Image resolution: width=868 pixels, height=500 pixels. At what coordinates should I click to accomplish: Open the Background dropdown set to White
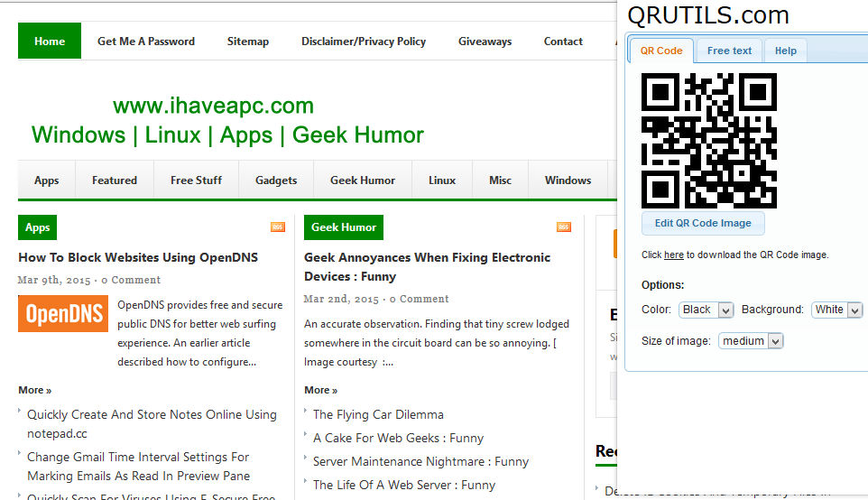point(836,310)
